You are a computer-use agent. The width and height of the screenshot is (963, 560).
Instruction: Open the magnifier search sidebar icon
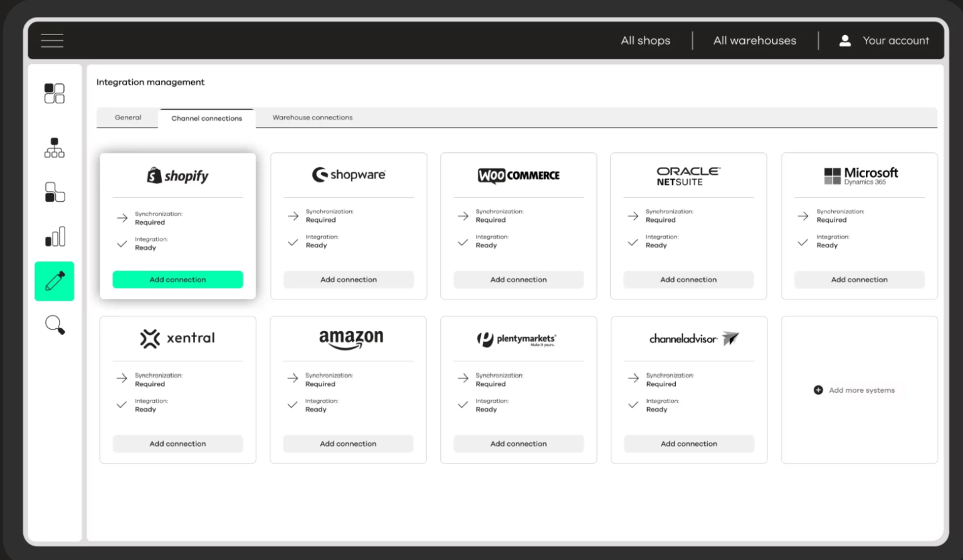(55, 325)
